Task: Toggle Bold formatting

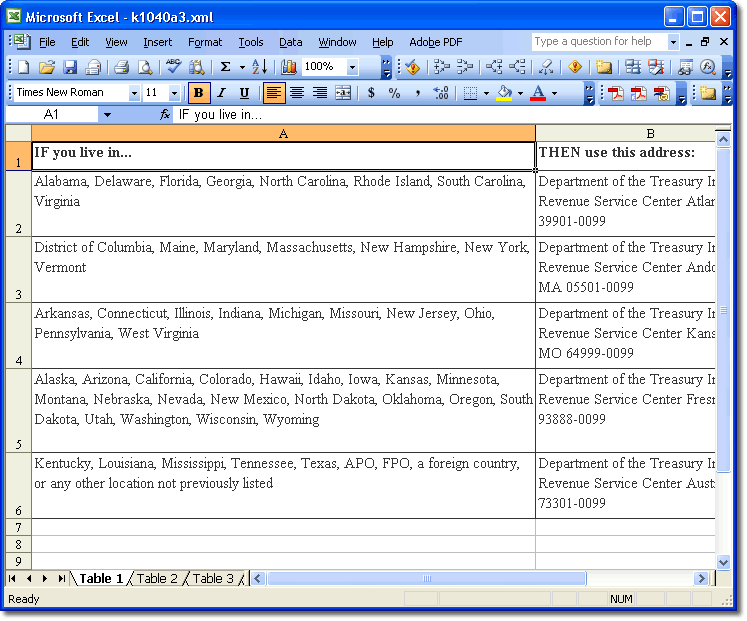Action: pyautogui.click(x=198, y=93)
